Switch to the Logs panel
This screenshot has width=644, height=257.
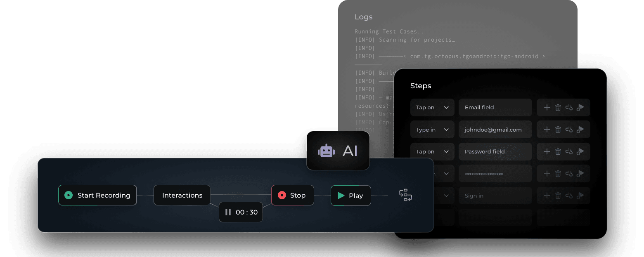pyautogui.click(x=363, y=17)
